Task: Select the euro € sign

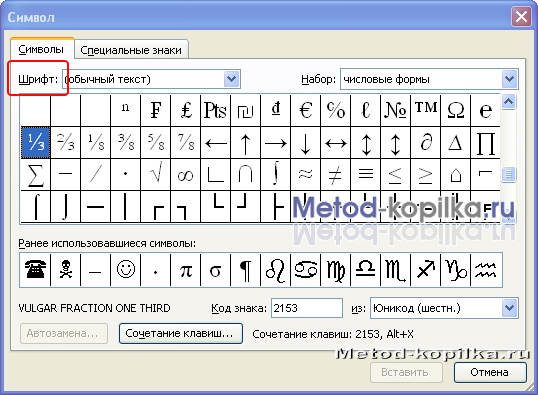Action: (x=305, y=111)
